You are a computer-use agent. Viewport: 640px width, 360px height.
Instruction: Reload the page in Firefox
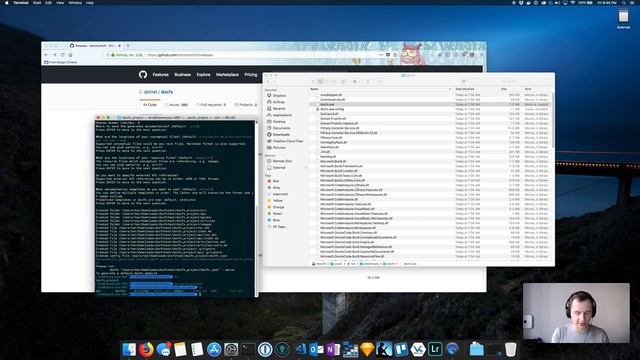click(x=62, y=55)
